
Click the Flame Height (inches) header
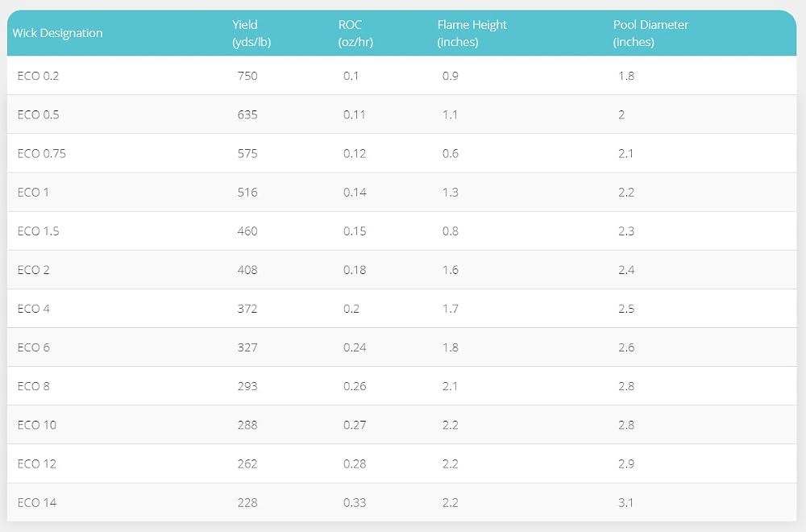pyautogui.click(x=472, y=33)
